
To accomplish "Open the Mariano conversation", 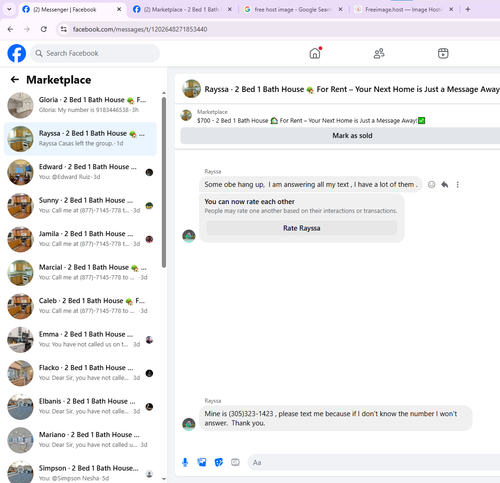I will (x=80, y=440).
